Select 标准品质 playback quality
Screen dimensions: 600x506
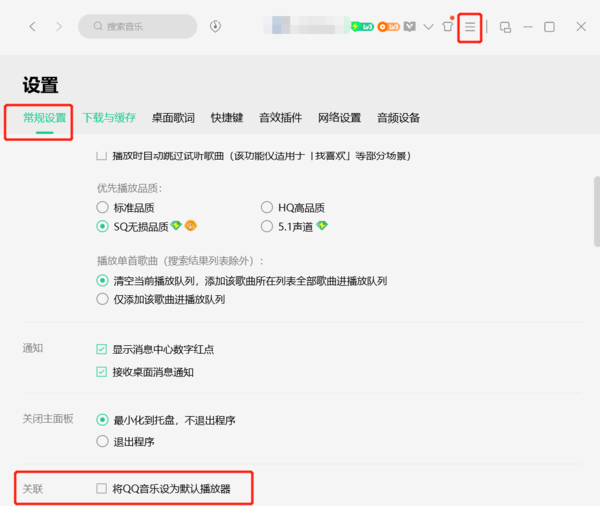coord(102,207)
